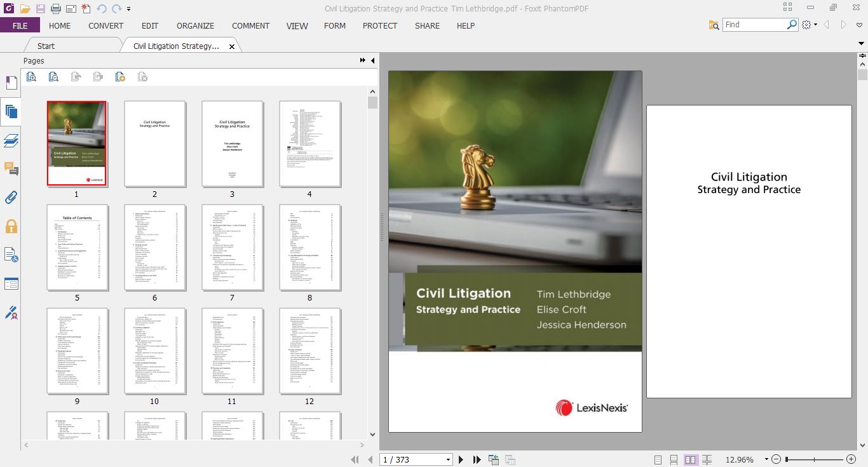Enable continuous page view mode

pos(674,459)
